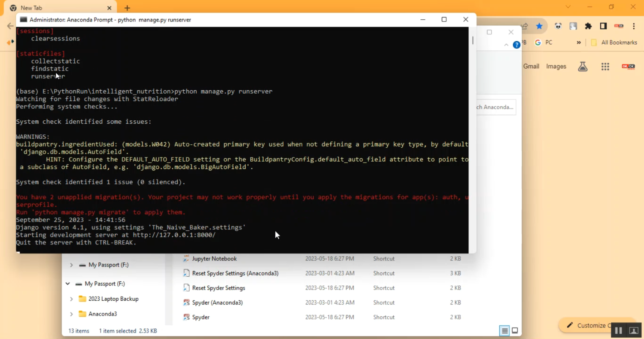Click the panda extension icon
Viewport: 644px width, 339px height.
pyautogui.click(x=558, y=26)
